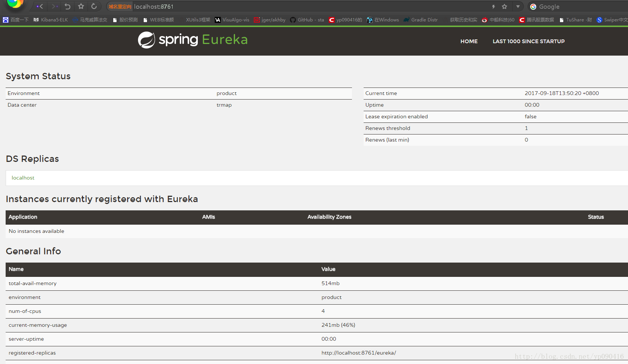Click the 'total-avail-memory' row name

pos(33,284)
